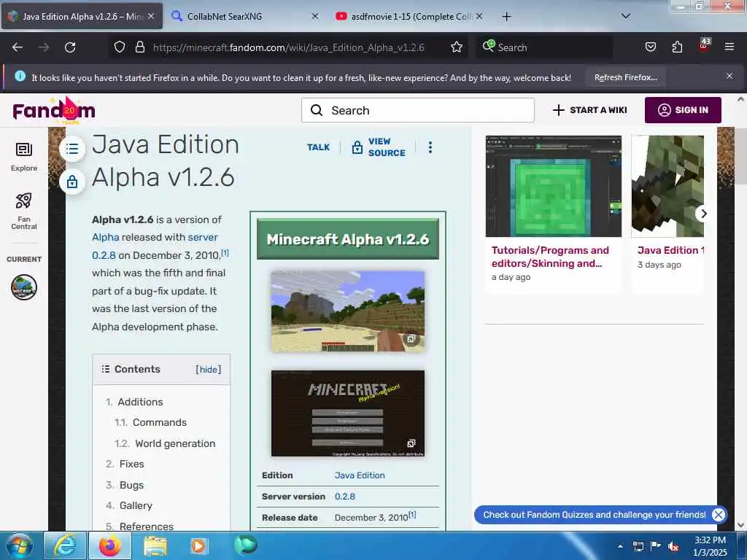
Task: Launch Internet Explorer from the taskbar
Action: coord(65,545)
